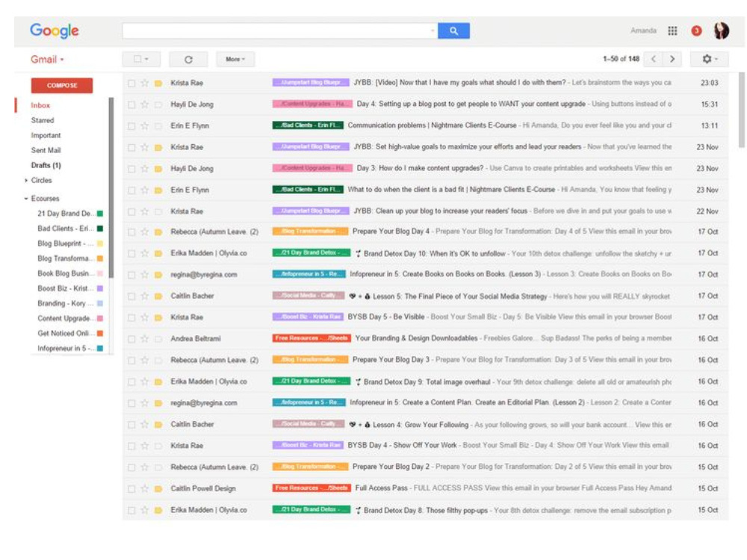Star the BYSB Day 5 email
The image size is (747, 560).
[x=144, y=317]
